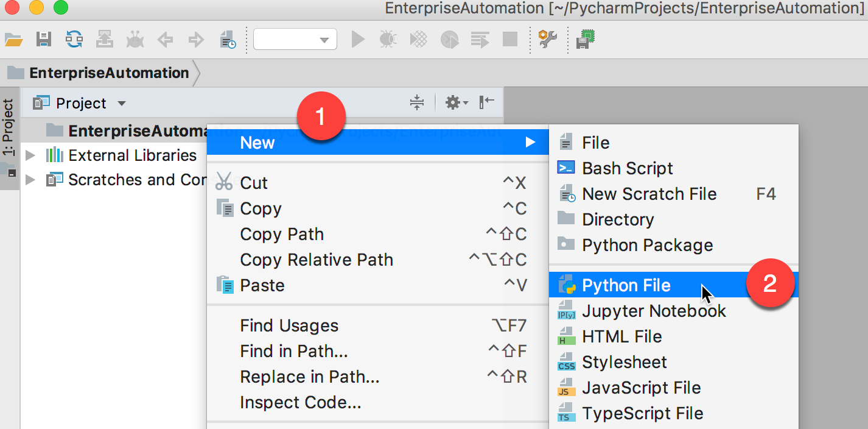
Task: Create a new Stylesheet
Action: tap(673, 362)
